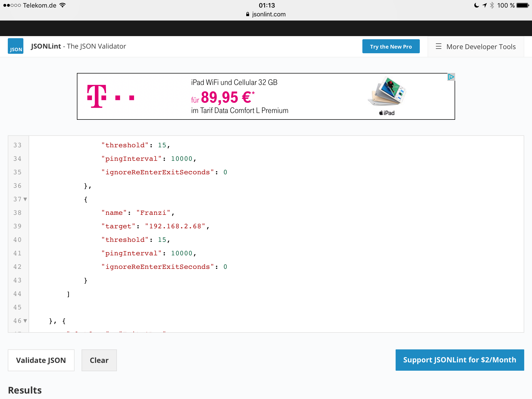Click the JSONLint title link

46,46
